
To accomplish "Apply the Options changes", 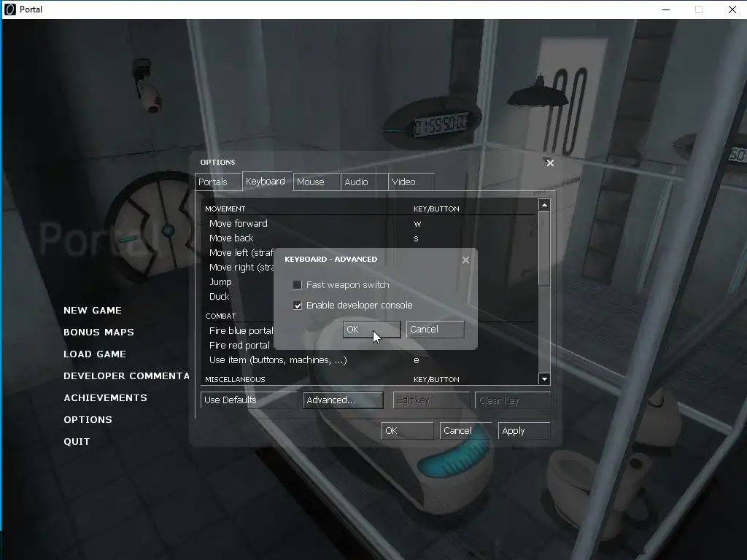I will pyautogui.click(x=524, y=430).
